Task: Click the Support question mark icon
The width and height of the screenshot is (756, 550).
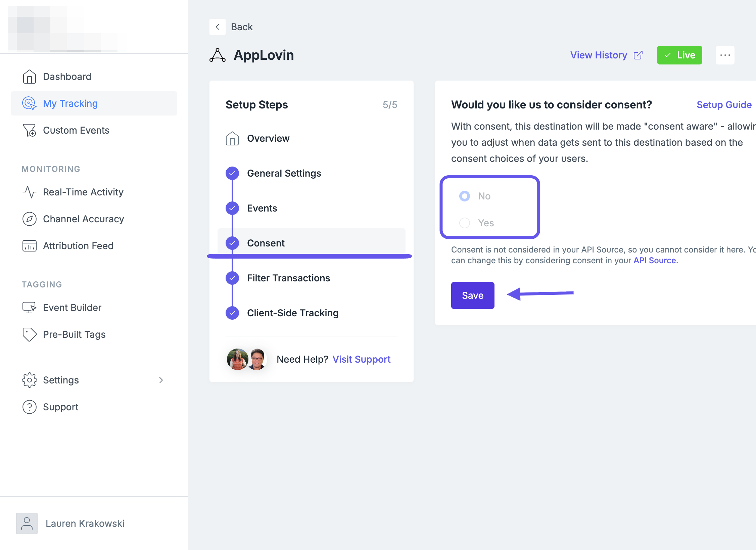Action: [30, 407]
